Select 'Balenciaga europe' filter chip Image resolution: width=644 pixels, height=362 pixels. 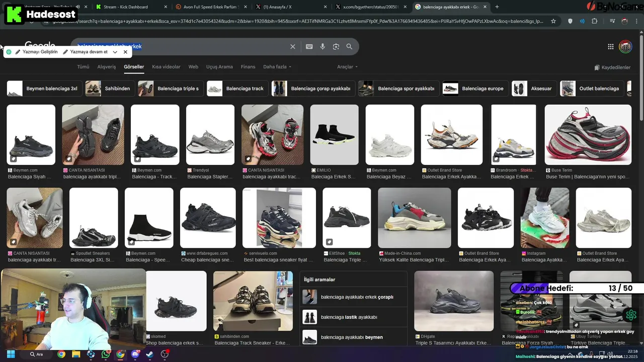[475, 88]
